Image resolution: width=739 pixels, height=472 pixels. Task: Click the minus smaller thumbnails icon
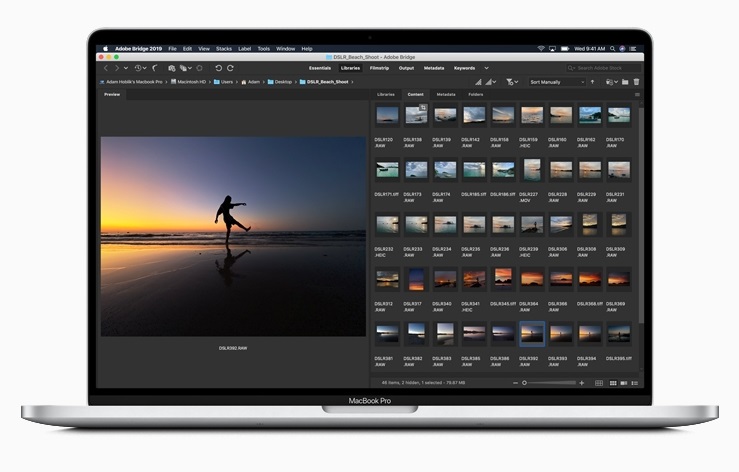pyautogui.click(x=515, y=383)
